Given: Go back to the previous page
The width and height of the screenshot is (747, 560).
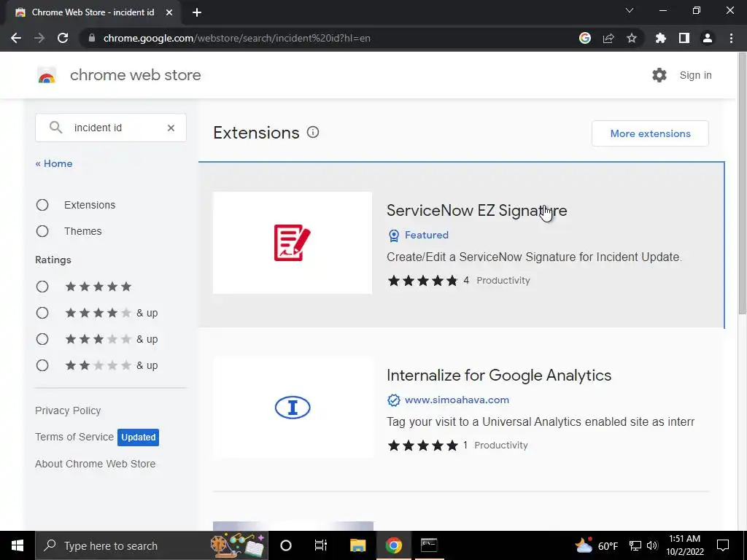Looking at the screenshot, I should (x=16, y=38).
